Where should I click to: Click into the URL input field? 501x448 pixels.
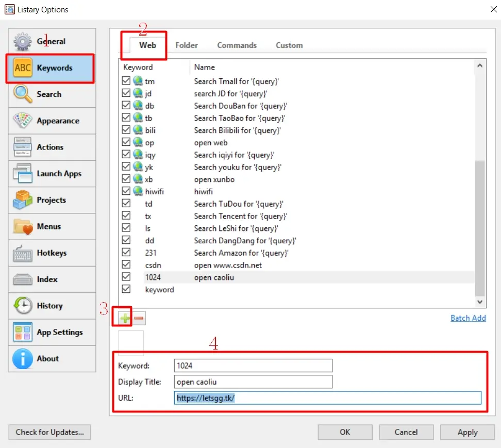pyautogui.click(x=327, y=398)
